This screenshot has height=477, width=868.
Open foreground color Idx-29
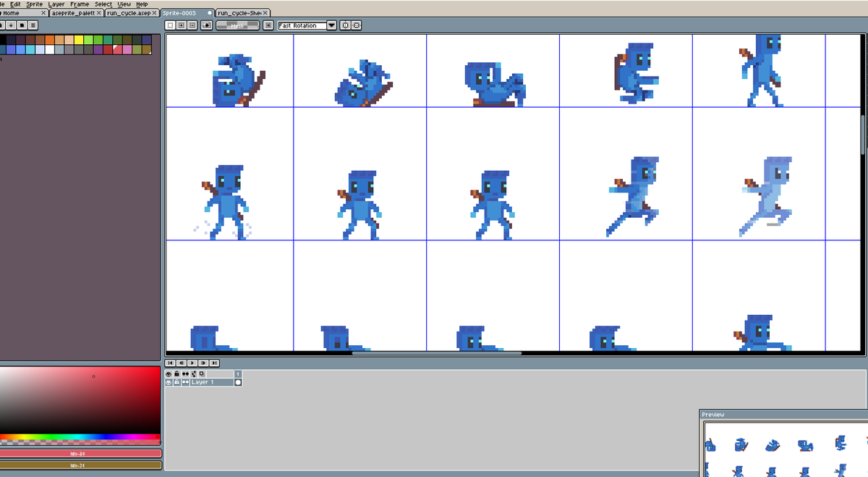(80, 454)
